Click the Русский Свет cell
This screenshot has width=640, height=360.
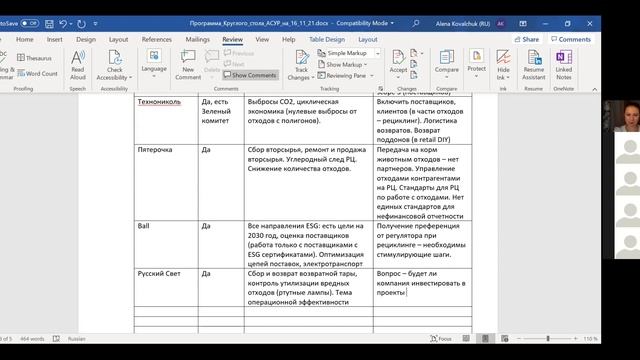click(x=166, y=287)
